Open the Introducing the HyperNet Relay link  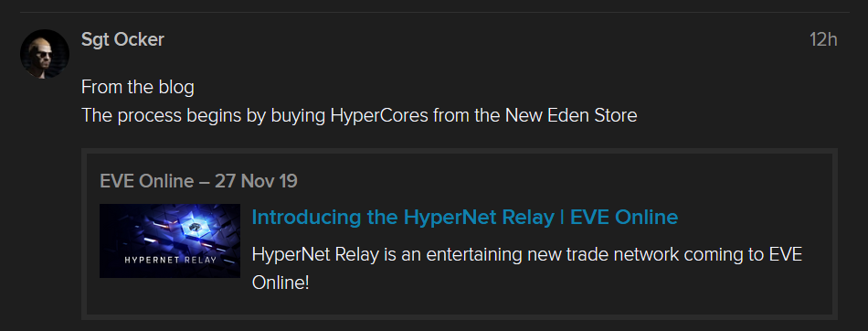coord(464,217)
